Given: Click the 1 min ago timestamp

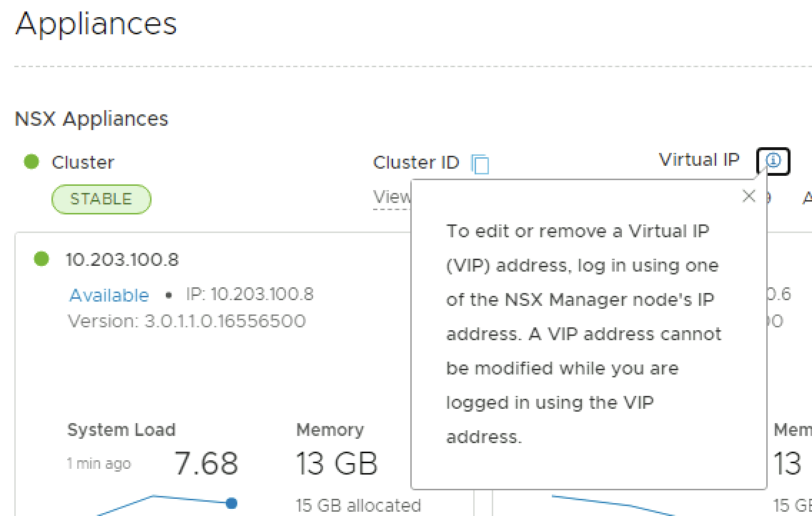Looking at the screenshot, I should point(99,464).
